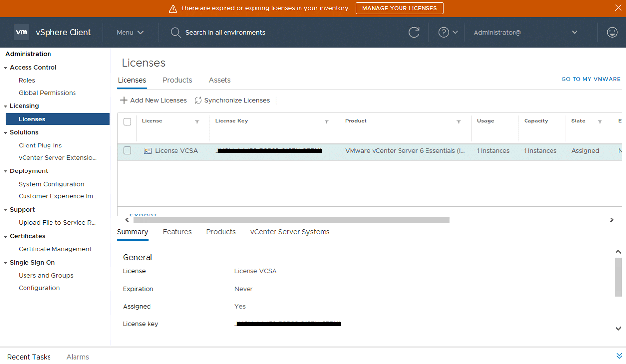Image resolution: width=626 pixels, height=364 pixels.
Task: Click the horizontal scrollbar of the license table
Action: pos(291,220)
